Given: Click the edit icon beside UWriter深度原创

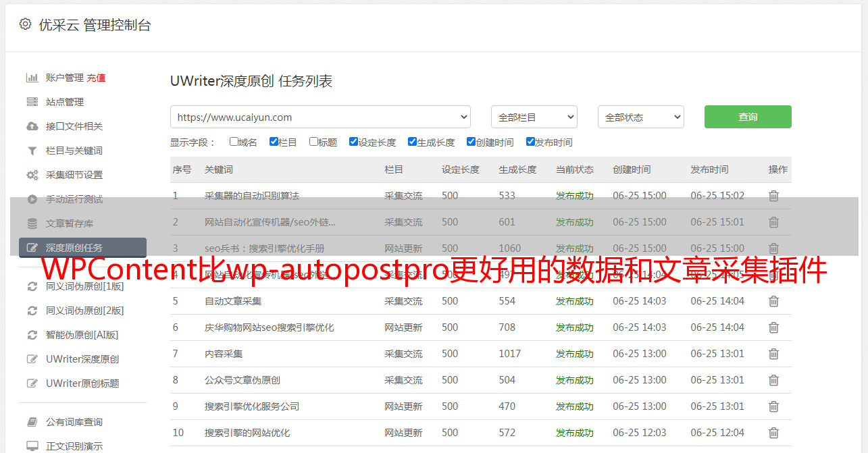Looking at the screenshot, I should [32, 359].
